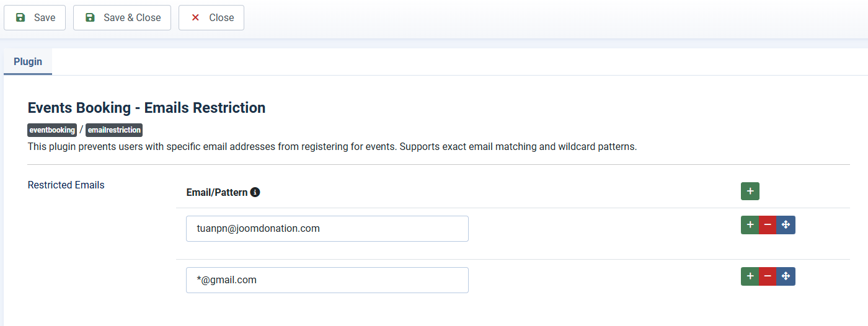
Task: Click the move handle for tuanpn@joomdonation.com row
Action: (786, 225)
